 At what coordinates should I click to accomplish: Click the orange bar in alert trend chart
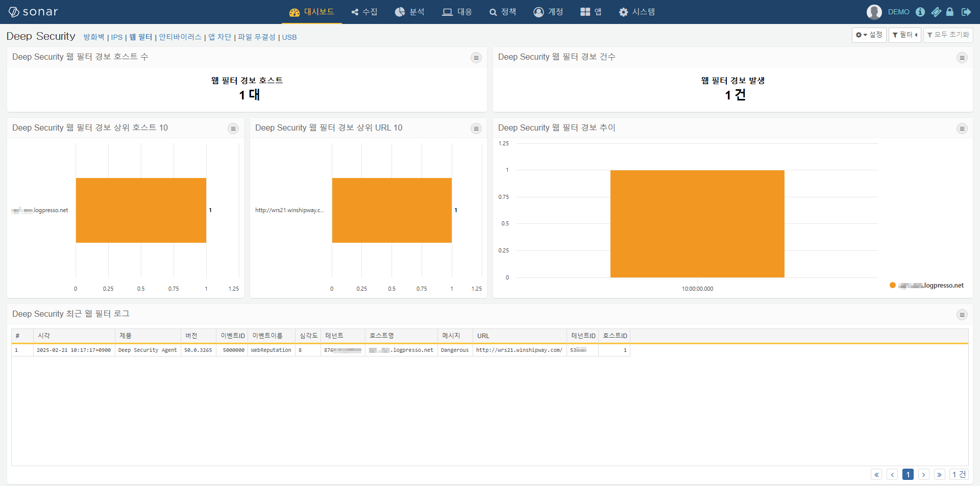[x=697, y=224]
